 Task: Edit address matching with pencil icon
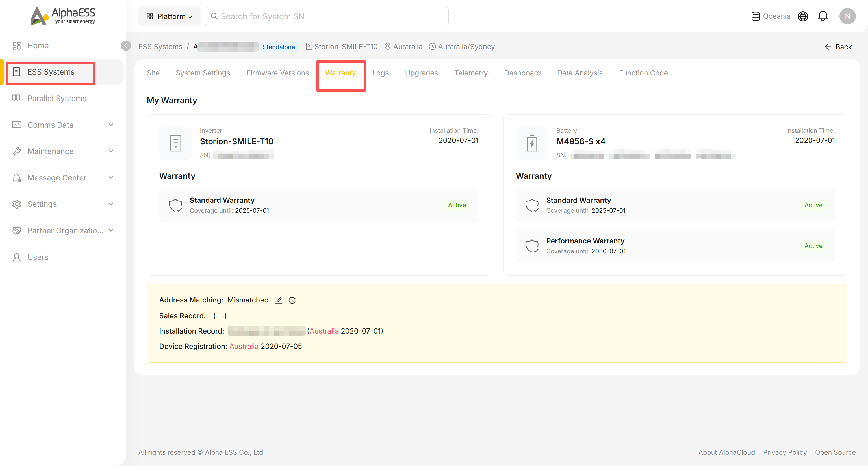point(279,300)
